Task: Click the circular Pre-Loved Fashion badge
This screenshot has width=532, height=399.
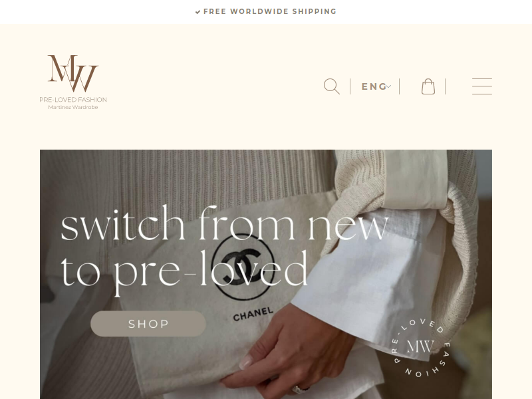Action: click(420, 347)
